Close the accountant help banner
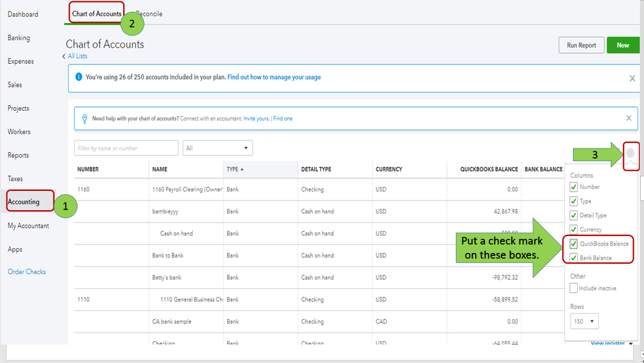The height and width of the screenshot is (363, 644). click(629, 118)
